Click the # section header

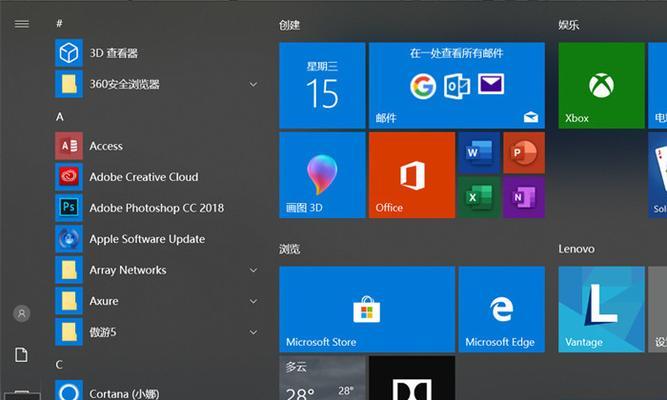[59, 23]
